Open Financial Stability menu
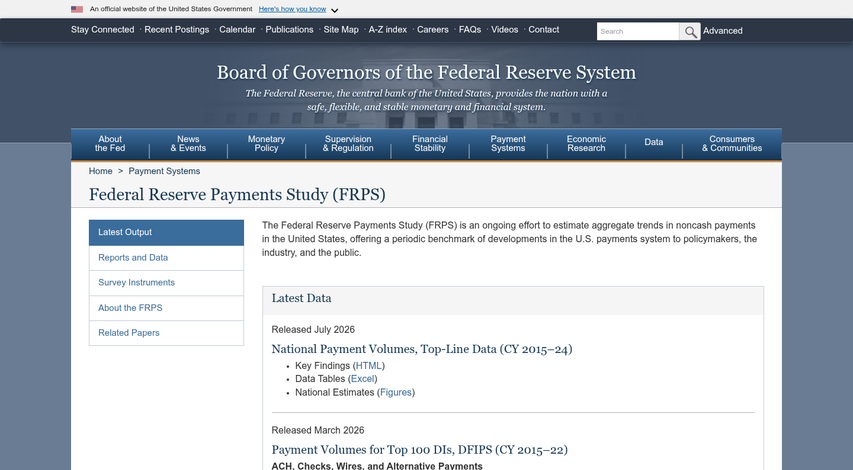The height and width of the screenshot is (470, 853). point(430,144)
